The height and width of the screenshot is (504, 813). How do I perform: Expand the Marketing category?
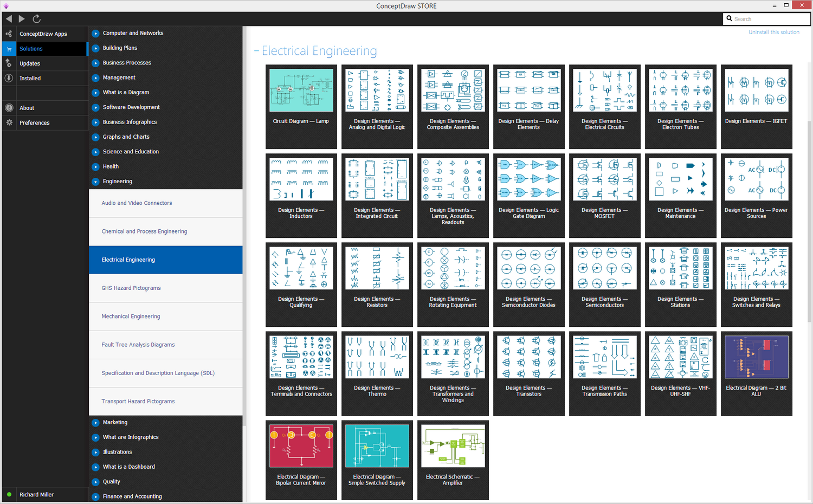pyautogui.click(x=95, y=422)
